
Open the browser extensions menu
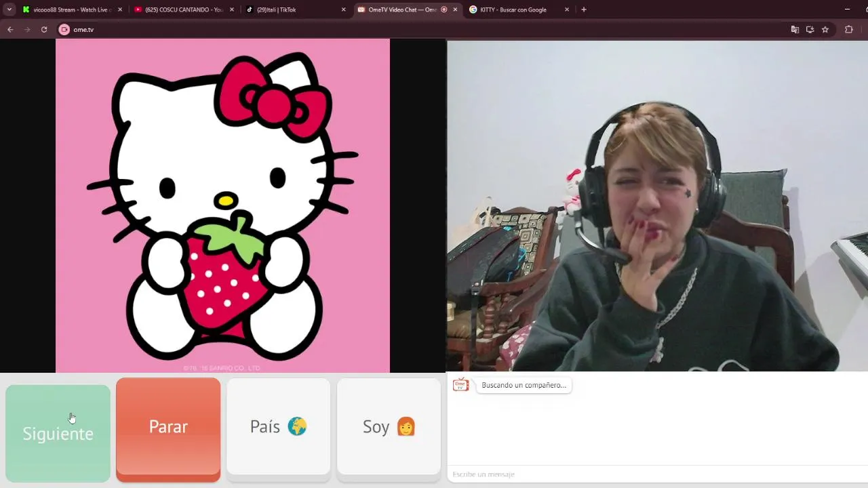pyautogui.click(x=848, y=29)
